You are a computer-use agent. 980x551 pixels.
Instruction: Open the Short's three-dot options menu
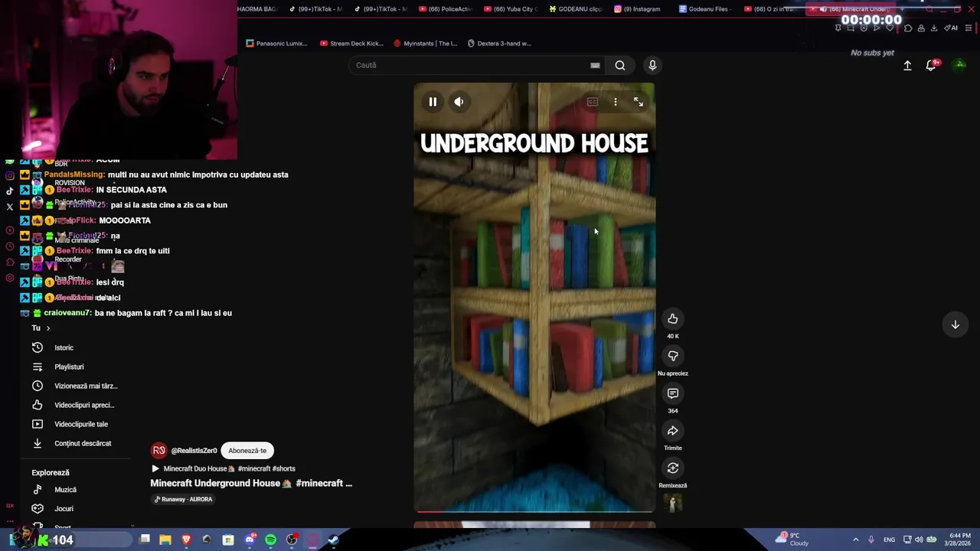click(x=616, y=102)
